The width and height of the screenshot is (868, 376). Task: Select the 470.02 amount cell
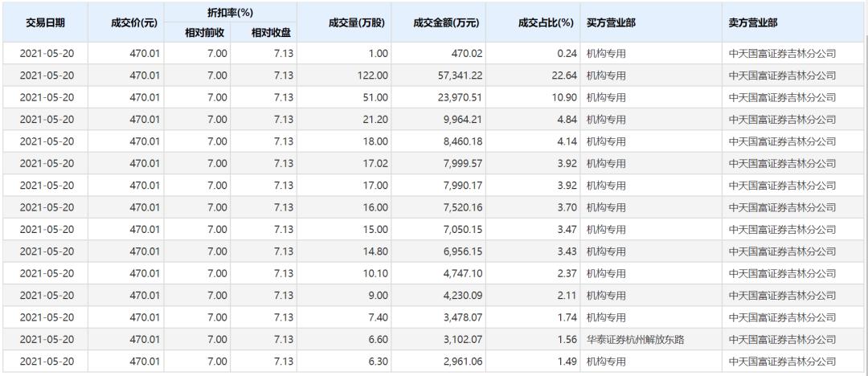pos(468,54)
